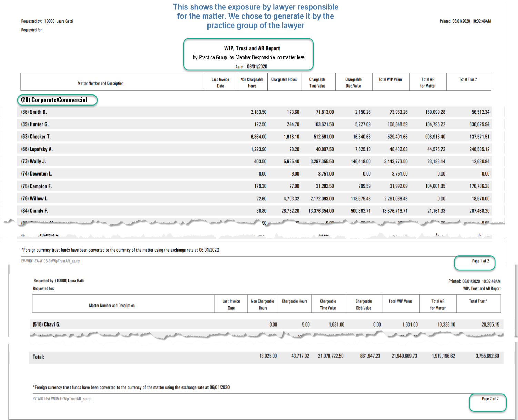The image size is (518, 420).
Task: Click the Page 2 of 2 footer label
Action: 490,399
